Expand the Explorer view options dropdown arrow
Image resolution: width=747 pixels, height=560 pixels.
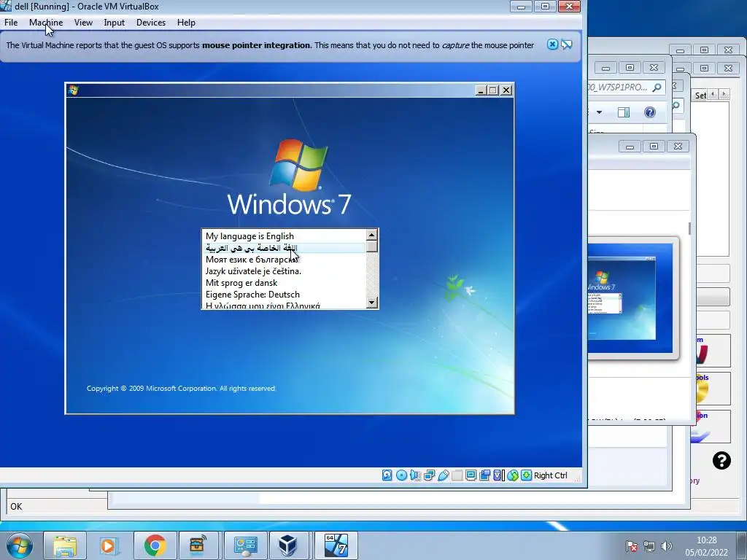click(x=600, y=112)
